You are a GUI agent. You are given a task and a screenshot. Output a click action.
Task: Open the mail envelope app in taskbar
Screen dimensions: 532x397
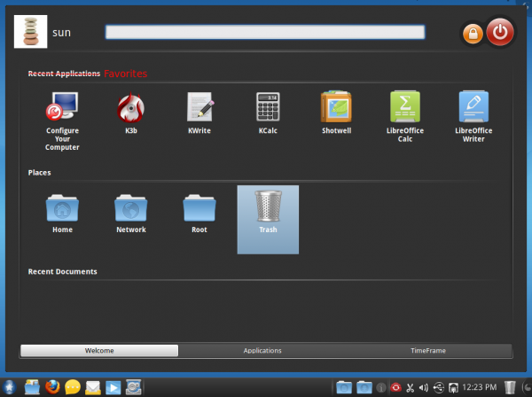tap(92, 387)
